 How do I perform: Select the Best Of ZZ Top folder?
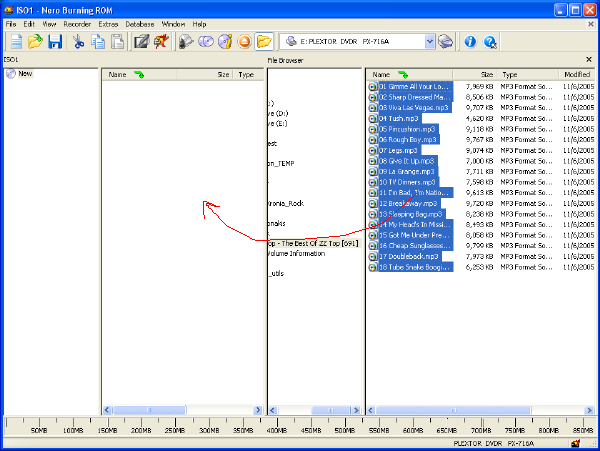pos(312,243)
